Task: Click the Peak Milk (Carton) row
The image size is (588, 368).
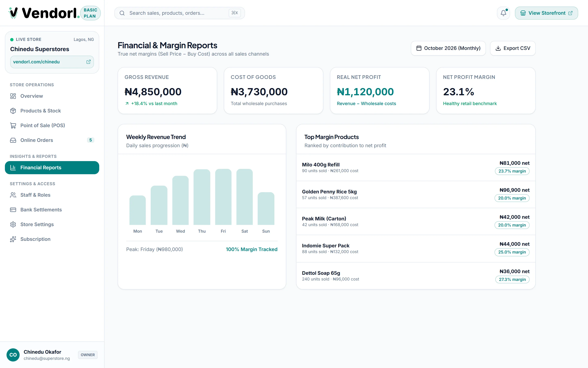Action: click(416, 221)
